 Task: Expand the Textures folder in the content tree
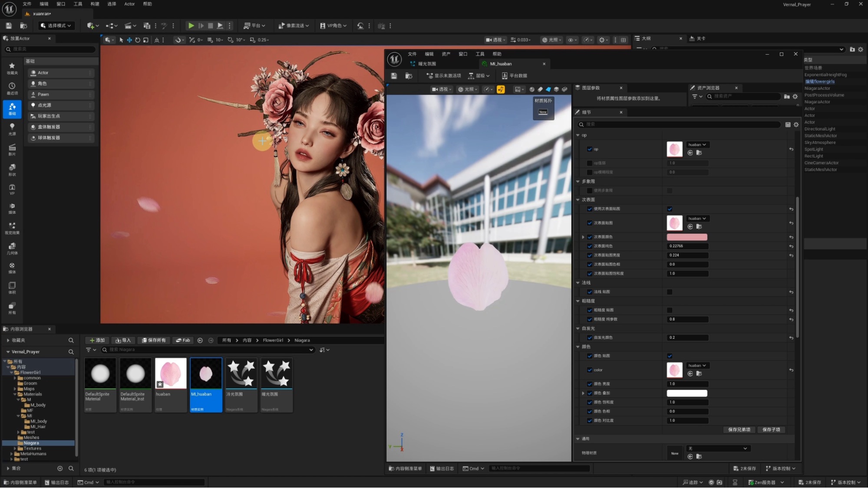click(x=15, y=449)
